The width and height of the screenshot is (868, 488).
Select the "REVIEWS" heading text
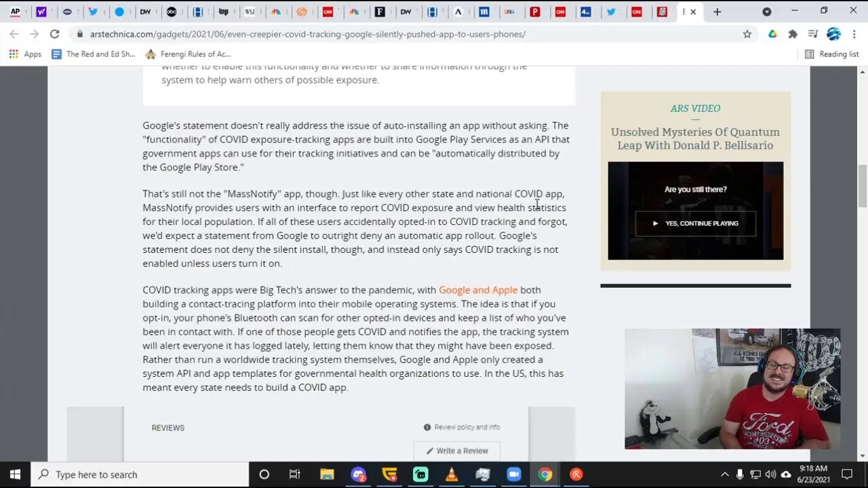(168, 428)
